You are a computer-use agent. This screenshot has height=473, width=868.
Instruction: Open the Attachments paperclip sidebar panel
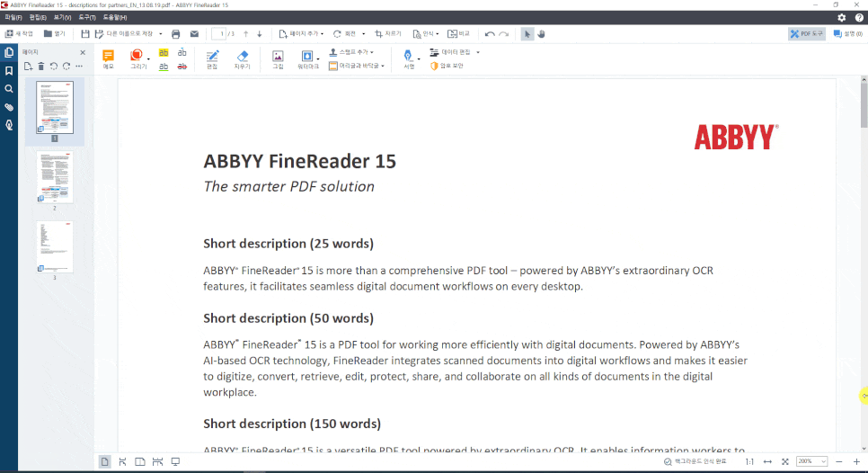click(9, 107)
